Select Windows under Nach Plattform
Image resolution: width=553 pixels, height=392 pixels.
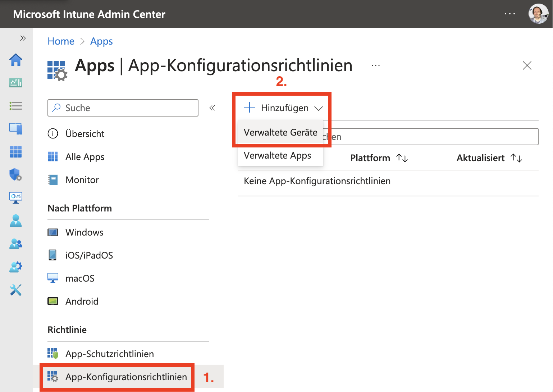(x=84, y=232)
